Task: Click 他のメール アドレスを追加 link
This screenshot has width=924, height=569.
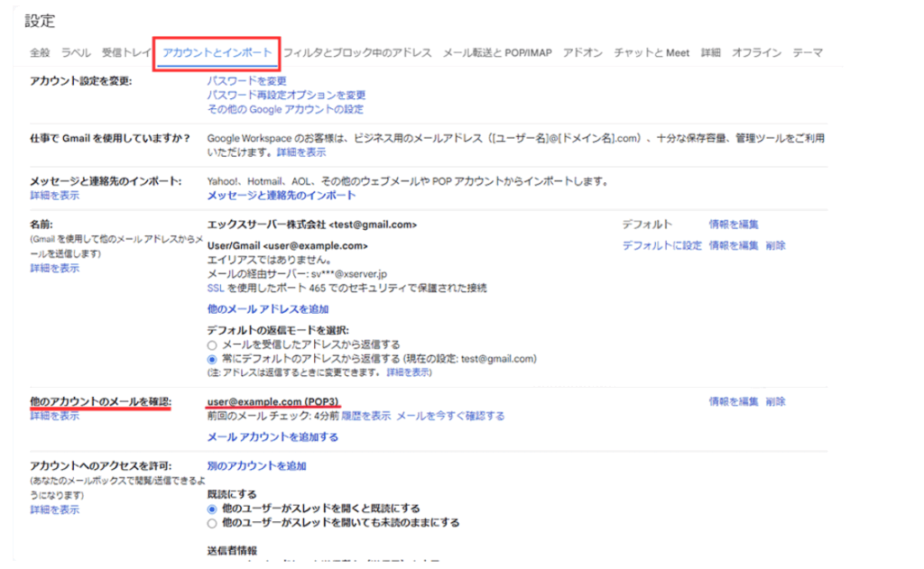Action: 267,309
